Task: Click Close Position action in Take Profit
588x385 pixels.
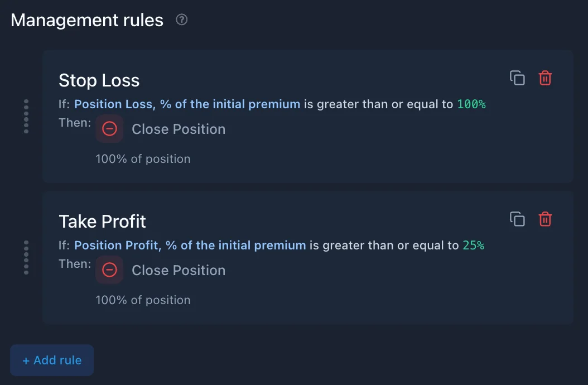Action: [x=179, y=270]
